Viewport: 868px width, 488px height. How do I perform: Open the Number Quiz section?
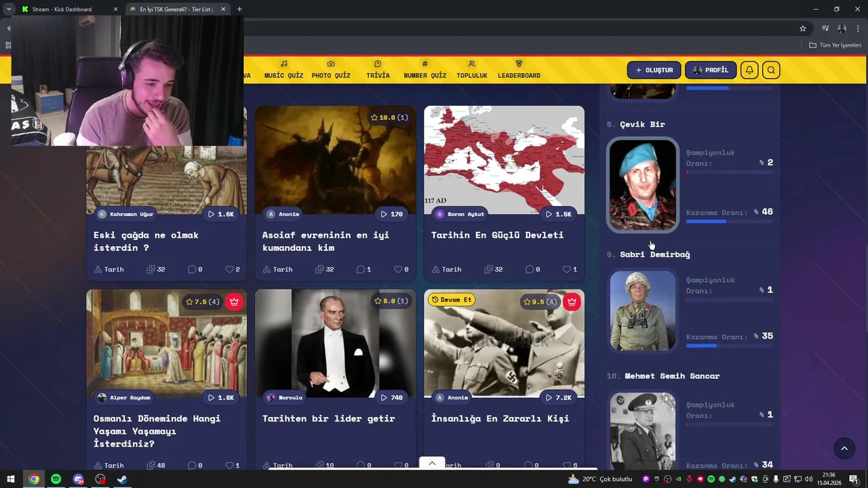425,70
